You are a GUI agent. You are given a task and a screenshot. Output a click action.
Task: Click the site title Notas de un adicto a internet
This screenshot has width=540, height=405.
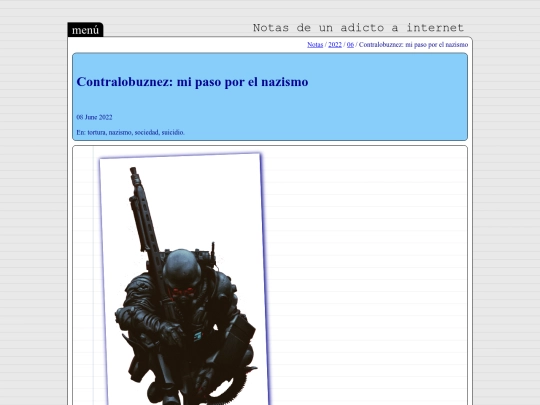click(358, 28)
